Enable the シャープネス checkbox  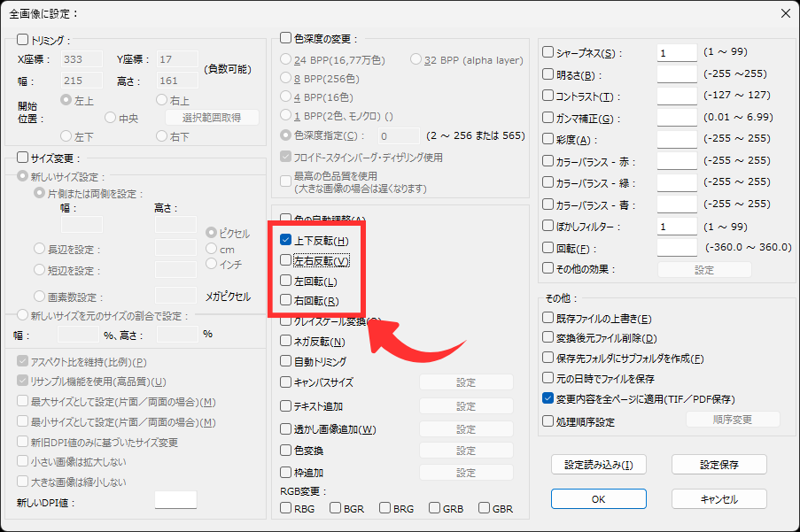(548, 53)
